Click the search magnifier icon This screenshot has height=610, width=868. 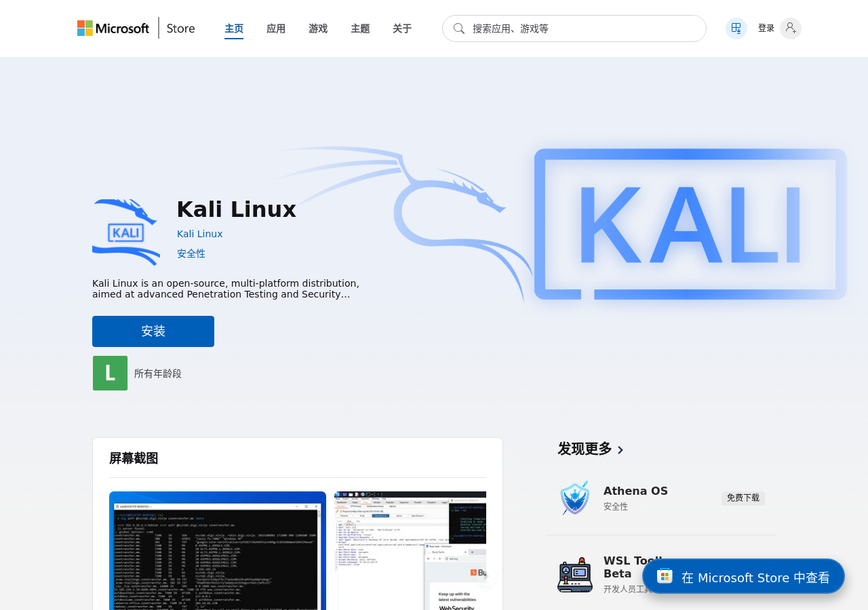(x=459, y=28)
